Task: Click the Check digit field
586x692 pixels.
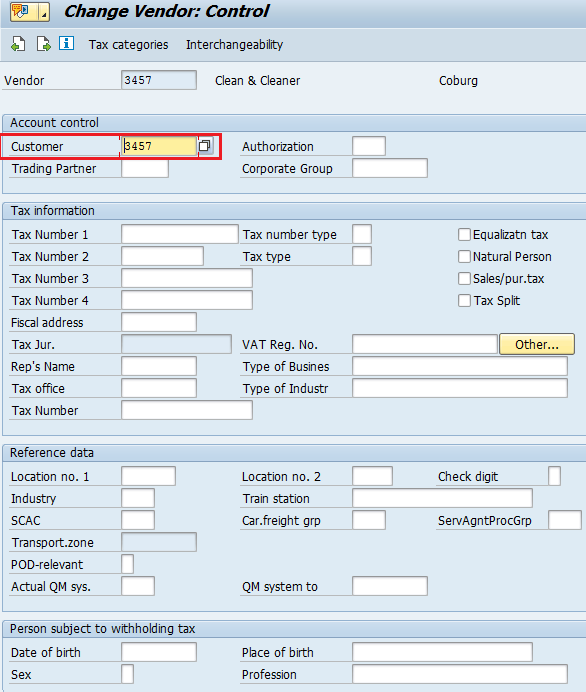Action: [554, 476]
